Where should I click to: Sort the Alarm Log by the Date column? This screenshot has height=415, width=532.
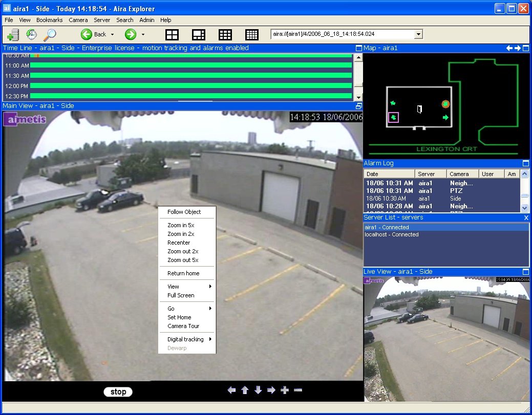(389, 174)
